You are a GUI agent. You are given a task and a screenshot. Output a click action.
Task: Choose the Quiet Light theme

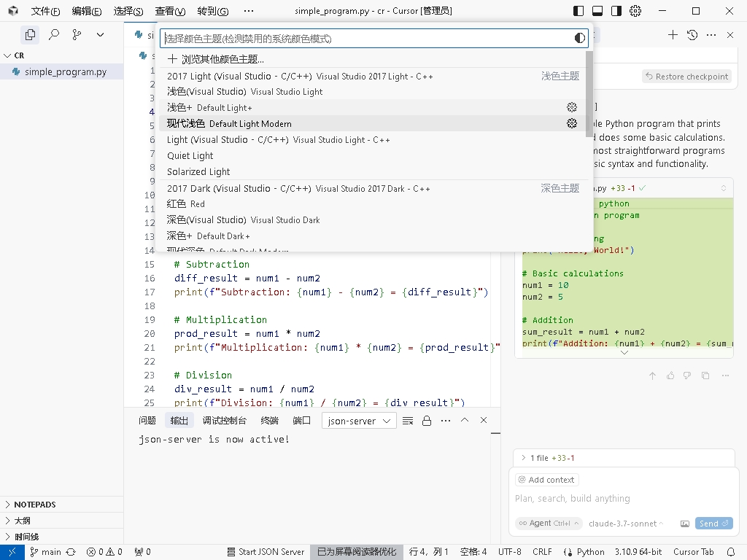[373, 156]
